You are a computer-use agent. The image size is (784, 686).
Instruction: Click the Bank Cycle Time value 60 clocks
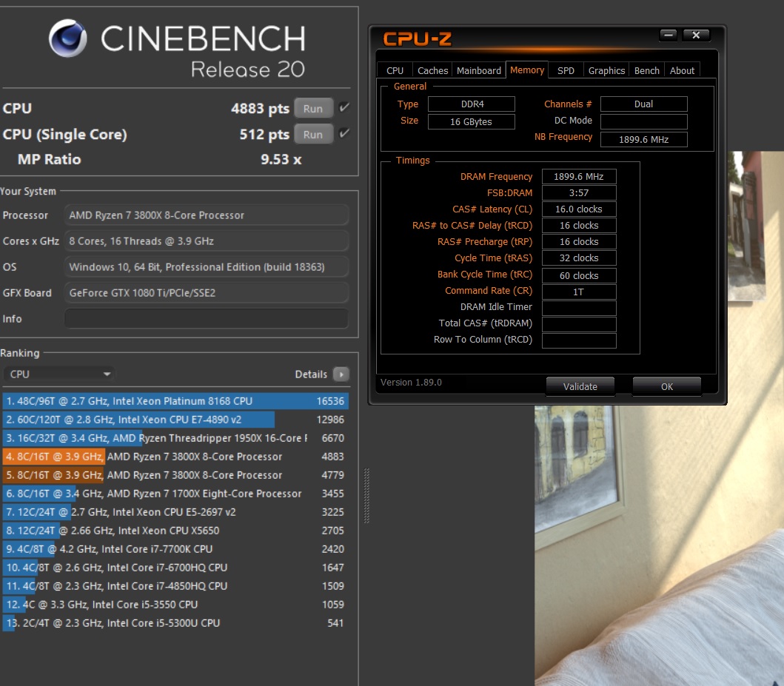click(x=579, y=275)
